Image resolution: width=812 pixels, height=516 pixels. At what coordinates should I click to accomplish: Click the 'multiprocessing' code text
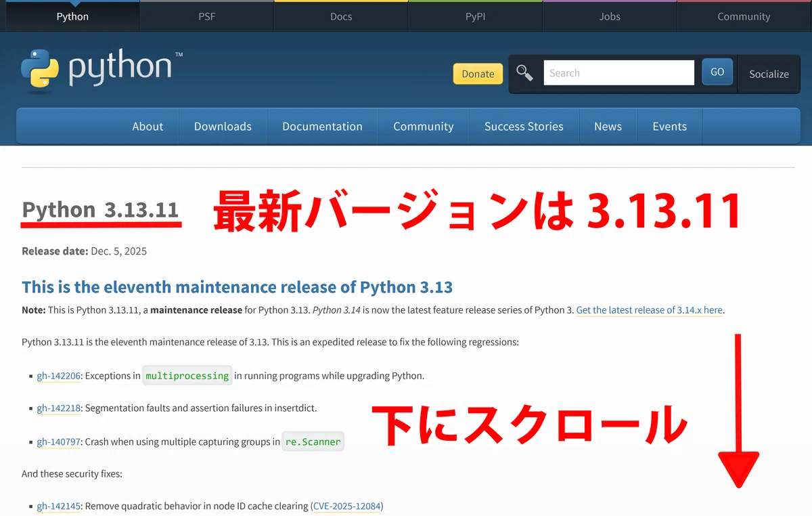tap(187, 375)
